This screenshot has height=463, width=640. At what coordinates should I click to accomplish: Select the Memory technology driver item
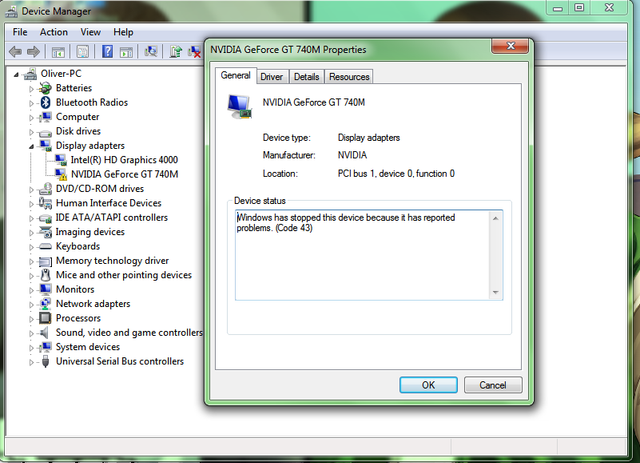(x=112, y=260)
